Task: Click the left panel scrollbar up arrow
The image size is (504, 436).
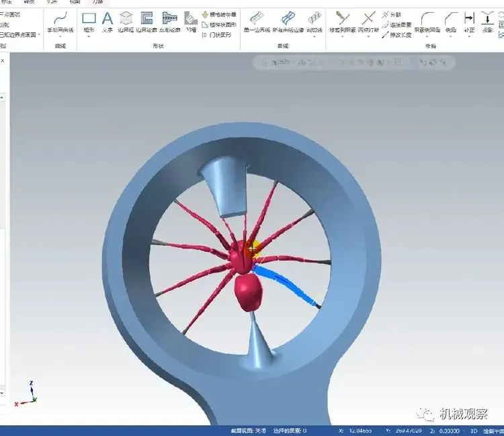Action: pos(2,97)
